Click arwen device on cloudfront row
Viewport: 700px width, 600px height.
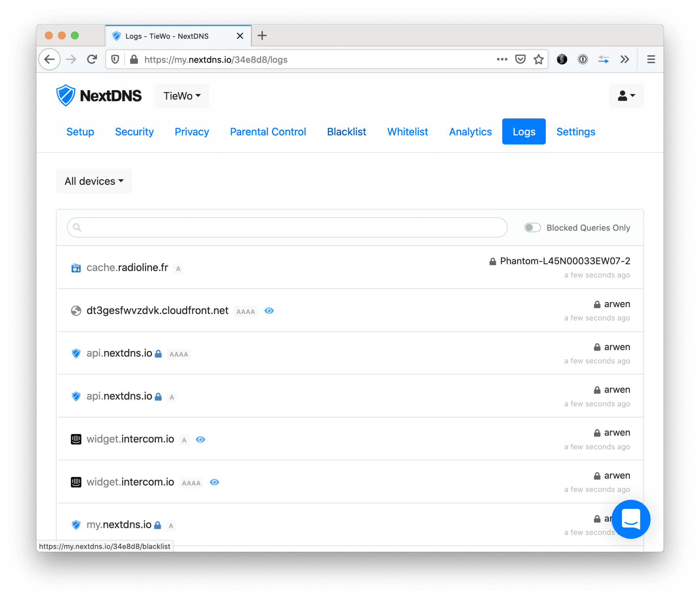click(617, 304)
